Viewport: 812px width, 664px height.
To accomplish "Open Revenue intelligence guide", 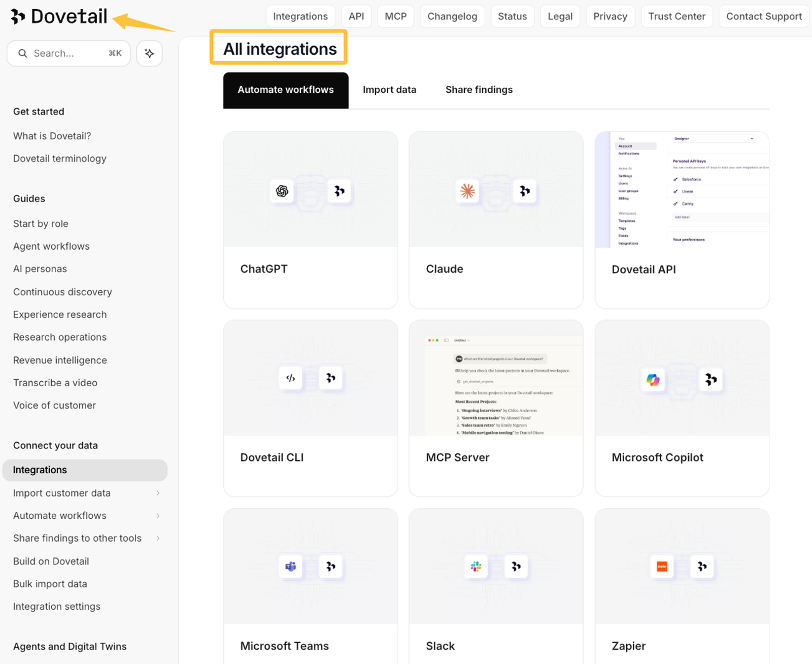I will click(60, 360).
